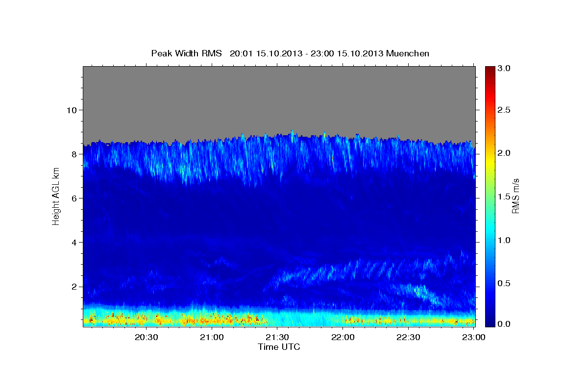Click the 21:30 time tick label
The image size is (588, 392).
click(277, 337)
